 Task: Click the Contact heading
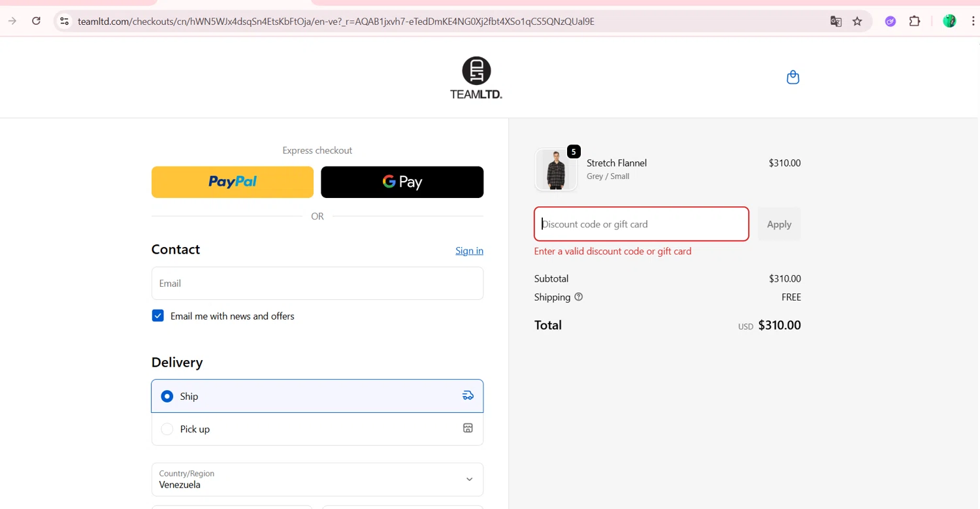(x=176, y=250)
